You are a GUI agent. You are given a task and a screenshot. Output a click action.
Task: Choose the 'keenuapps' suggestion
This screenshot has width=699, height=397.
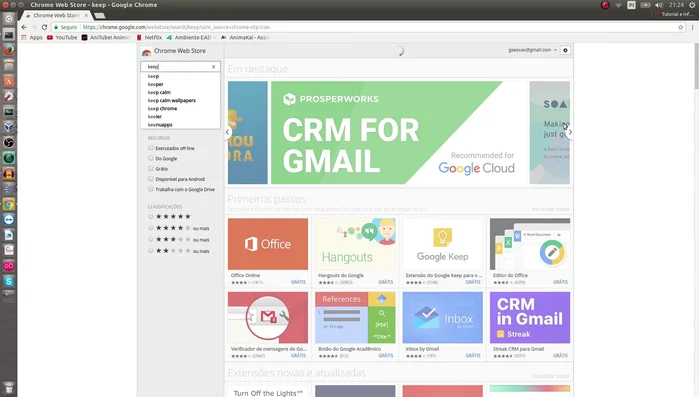[x=180, y=125]
